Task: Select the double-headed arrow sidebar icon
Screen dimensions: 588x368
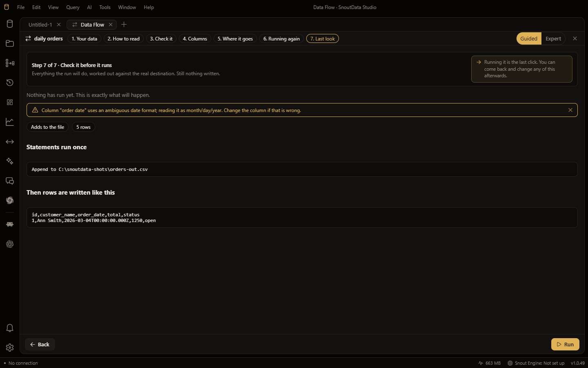Action: coord(10,141)
